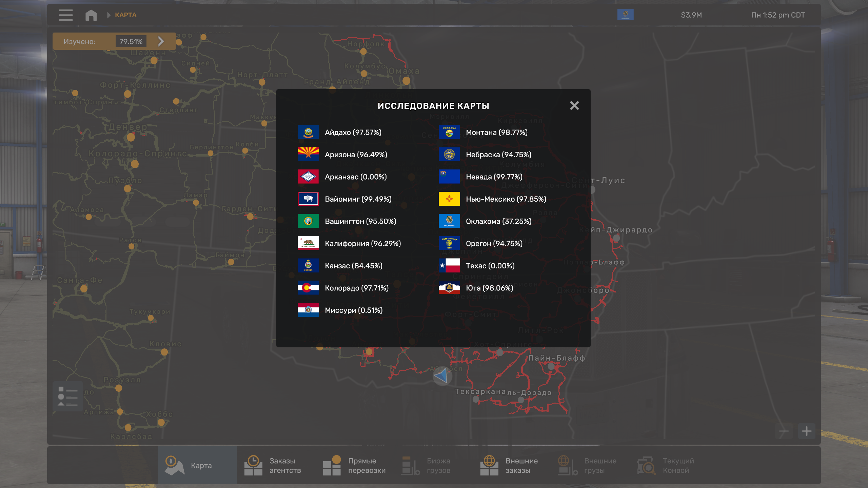The height and width of the screenshot is (488, 868).
Task: Open Прямые перевозки section
Action: pos(355,466)
